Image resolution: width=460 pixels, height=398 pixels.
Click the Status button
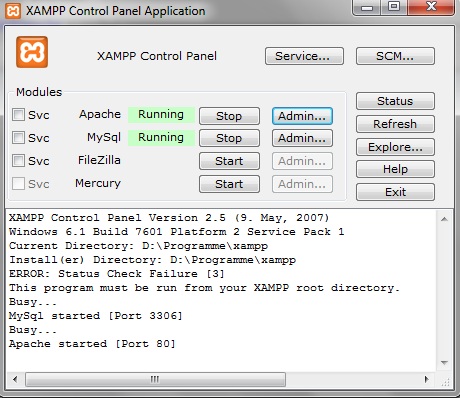pyautogui.click(x=395, y=101)
